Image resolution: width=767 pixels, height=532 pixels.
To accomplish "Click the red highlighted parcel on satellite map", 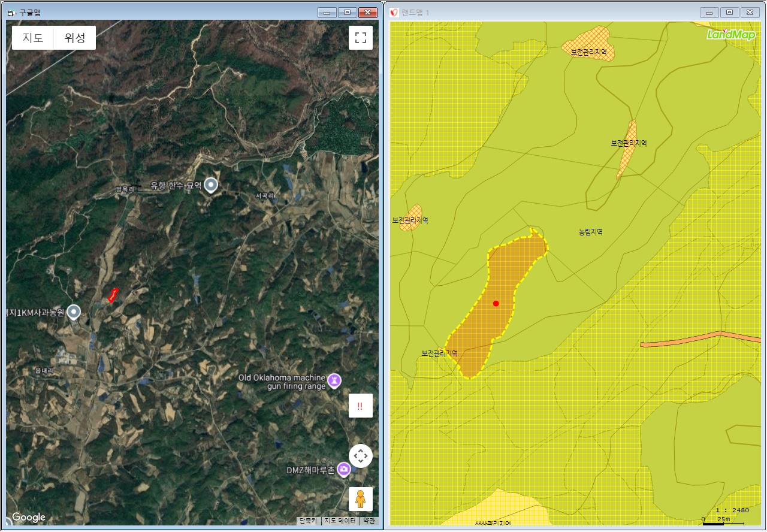I will click(112, 295).
